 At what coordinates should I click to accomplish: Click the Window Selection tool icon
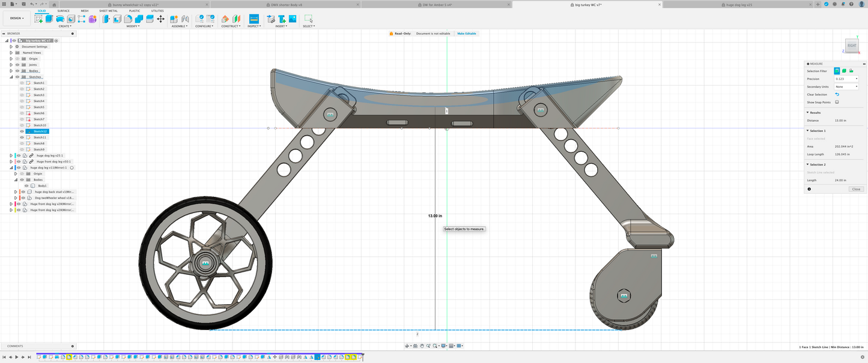[308, 19]
